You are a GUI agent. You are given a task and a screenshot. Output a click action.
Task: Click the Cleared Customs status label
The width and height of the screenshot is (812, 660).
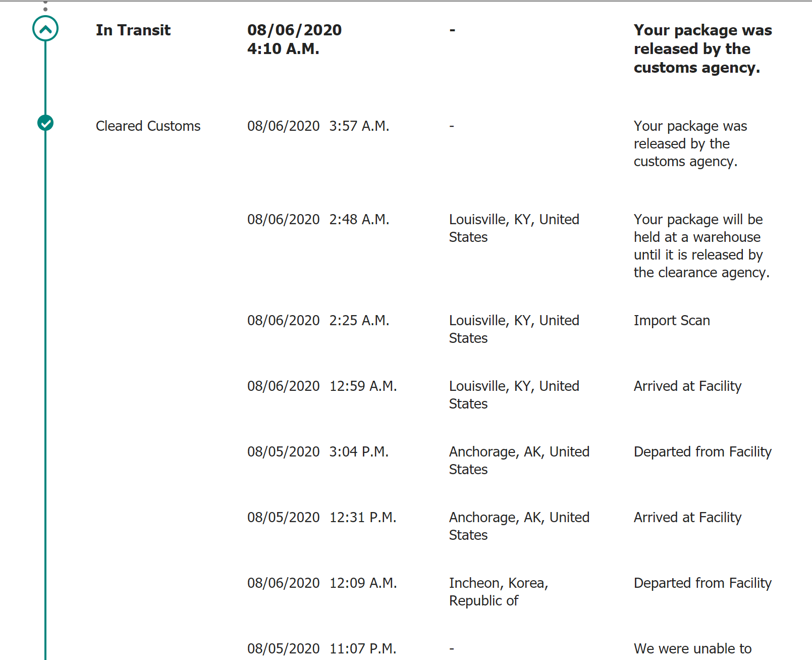click(x=148, y=126)
